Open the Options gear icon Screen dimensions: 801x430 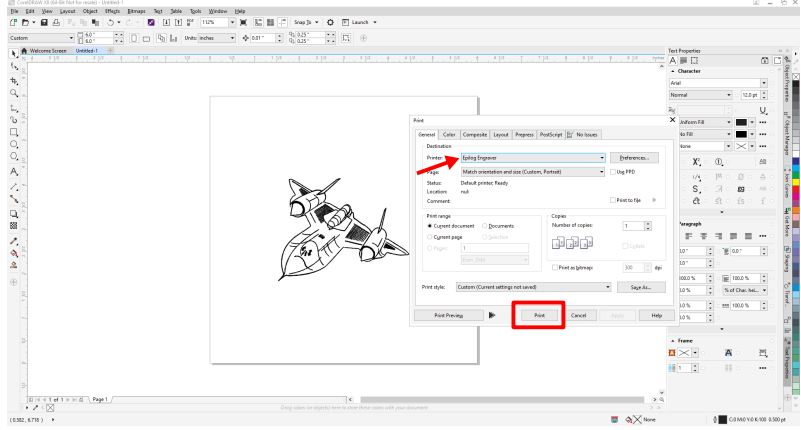pos(330,22)
